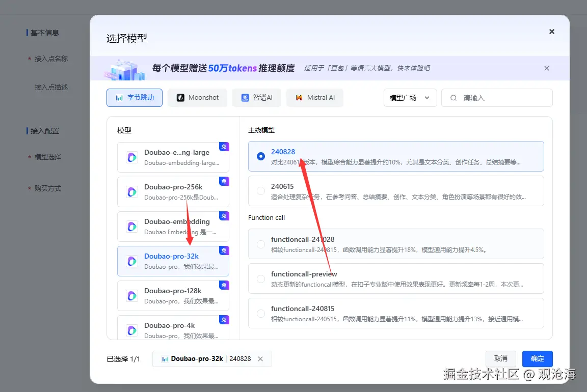This screenshot has width=587, height=392.
Task: Choose the functioncall-240815 radio button
Action: 261,314
